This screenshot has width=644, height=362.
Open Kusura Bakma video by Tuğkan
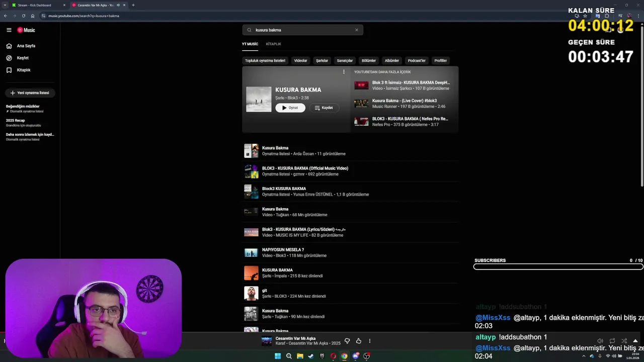pyautogui.click(x=351, y=212)
